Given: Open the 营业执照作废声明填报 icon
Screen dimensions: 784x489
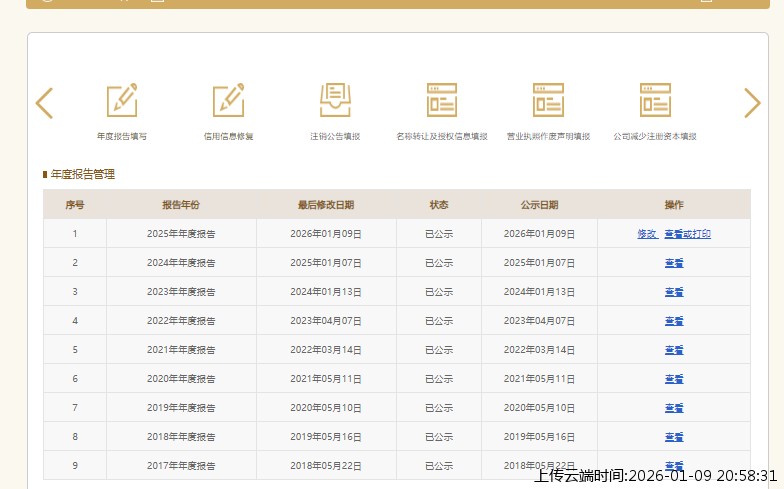Looking at the screenshot, I should click(548, 101).
